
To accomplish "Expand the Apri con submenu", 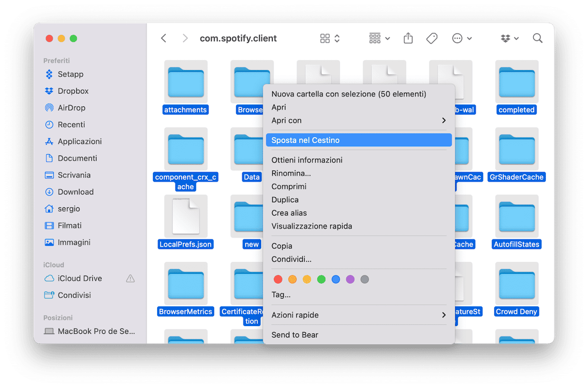I will 359,120.
